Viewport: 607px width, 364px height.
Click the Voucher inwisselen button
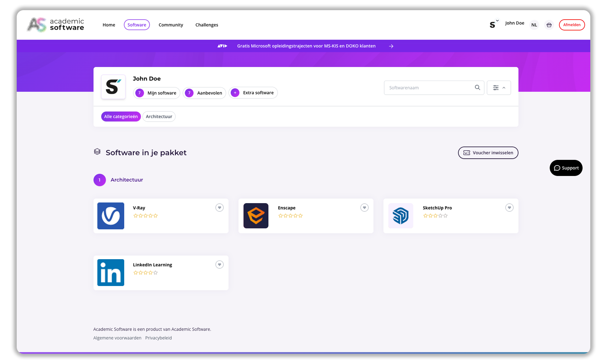pos(488,153)
